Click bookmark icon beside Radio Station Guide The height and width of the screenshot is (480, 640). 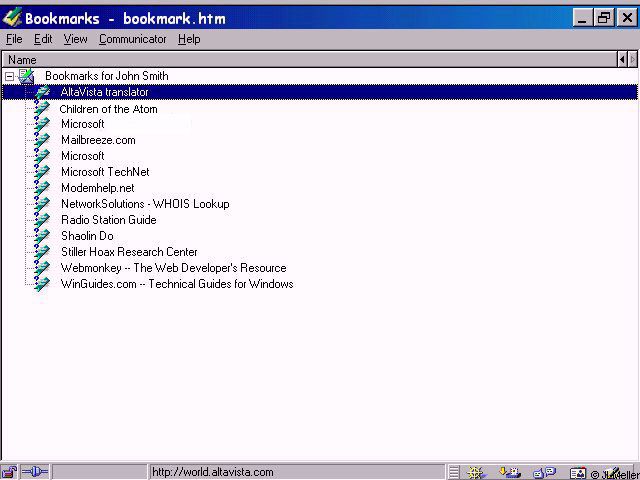42,220
